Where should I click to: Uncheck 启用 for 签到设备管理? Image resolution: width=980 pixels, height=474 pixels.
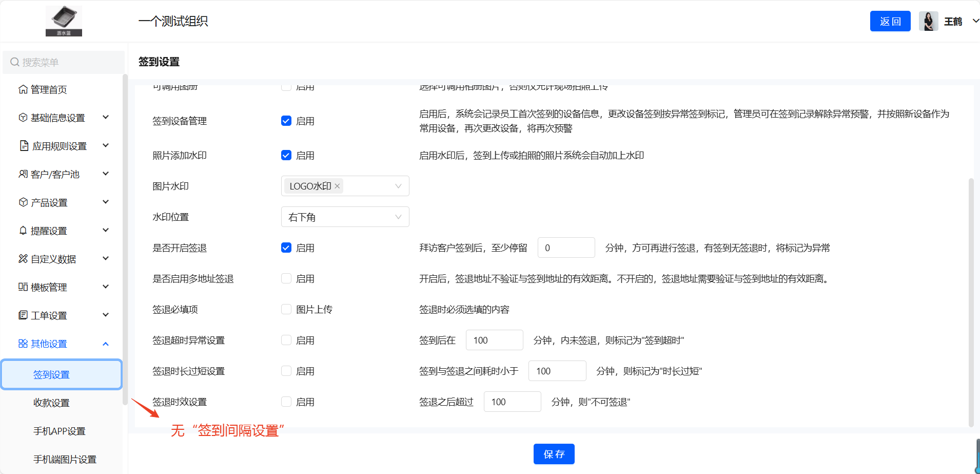click(x=286, y=121)
